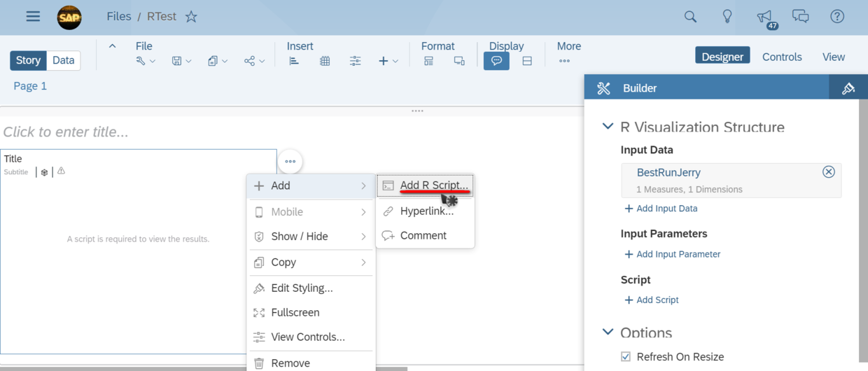Insert a table using the grid icon
The width and height of the screenshot is (868, 371).
pyautogui.click(x=325, y=62)
